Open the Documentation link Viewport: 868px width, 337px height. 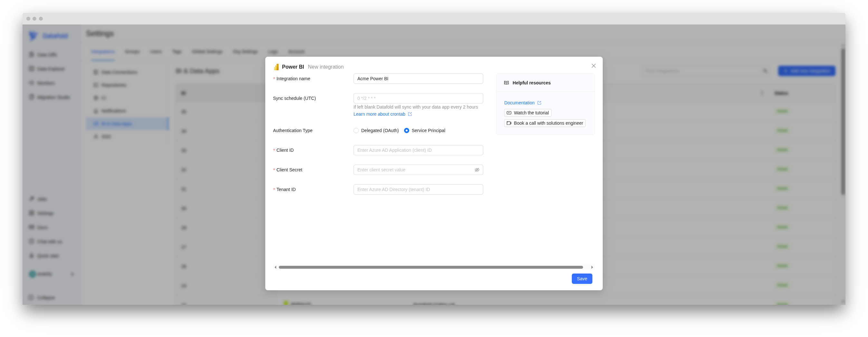click(519, 103)
